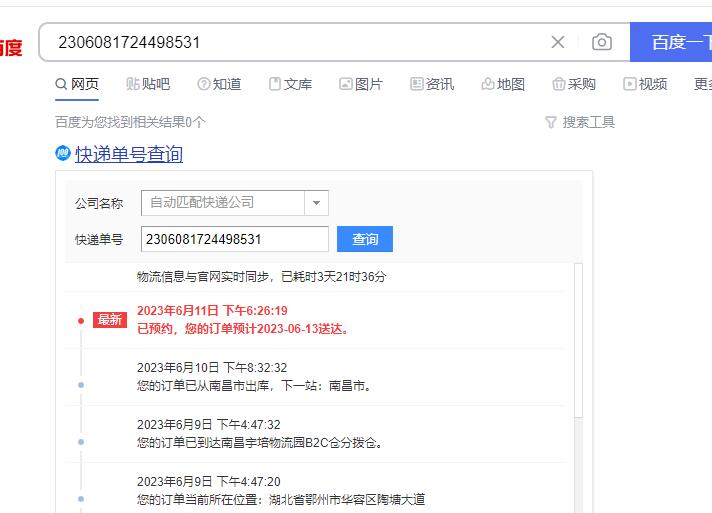Select the 网页 tab
712x513 pixels.
pyautogui.click(x=77, y=84)
